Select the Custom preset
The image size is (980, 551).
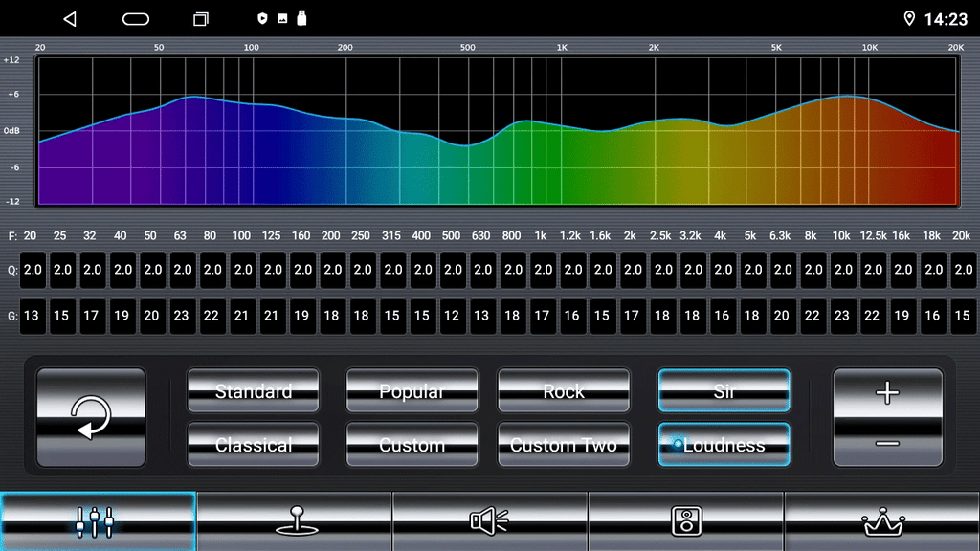coord(412,445)
